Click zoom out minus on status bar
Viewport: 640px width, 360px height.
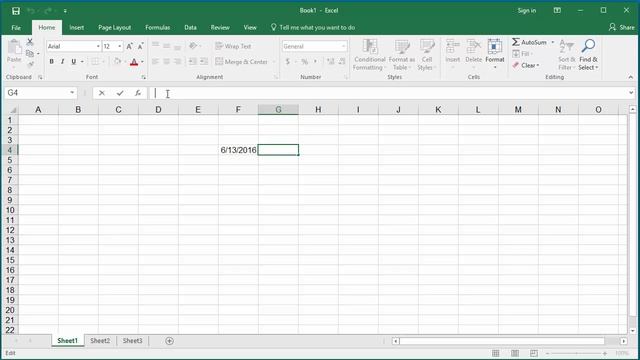547,353
